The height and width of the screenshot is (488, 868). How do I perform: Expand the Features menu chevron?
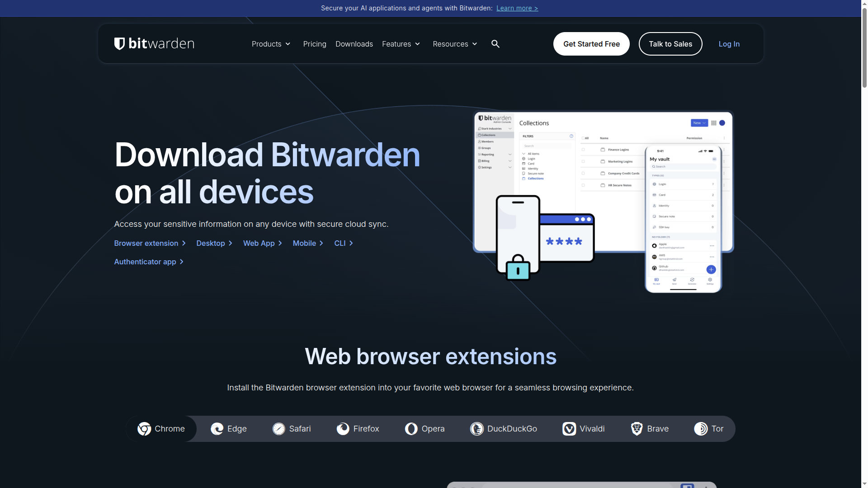[418, 44]
